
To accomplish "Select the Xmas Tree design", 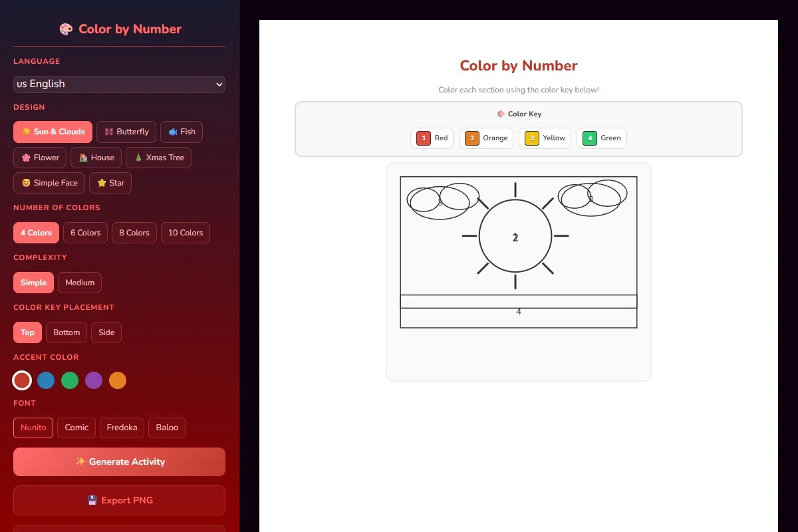I will point(159,158).
